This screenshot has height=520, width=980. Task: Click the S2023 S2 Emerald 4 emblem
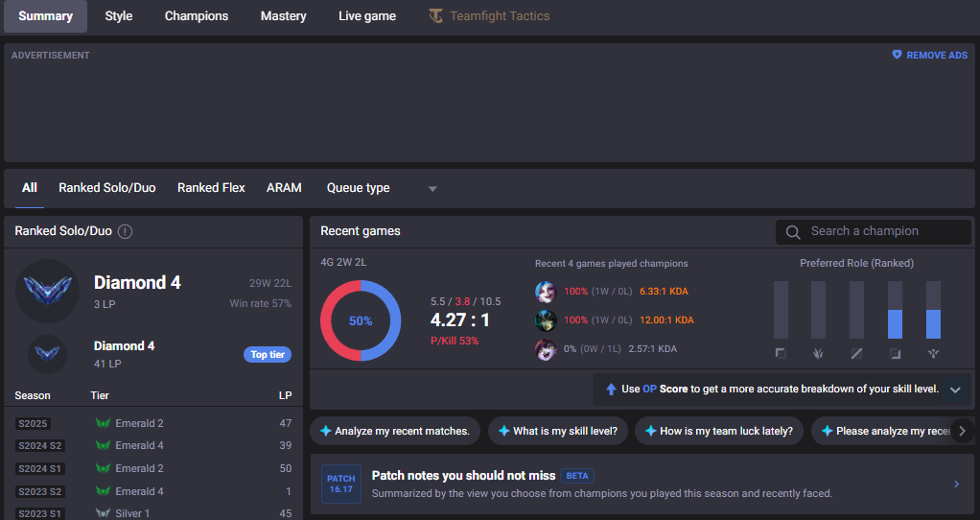pyautogui.click(x=104, y=491)
